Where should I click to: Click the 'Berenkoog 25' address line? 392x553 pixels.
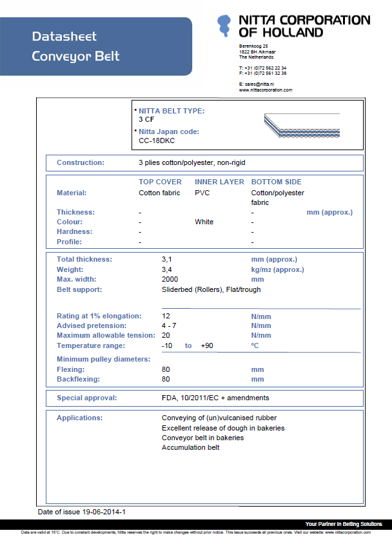click(253, 46)
